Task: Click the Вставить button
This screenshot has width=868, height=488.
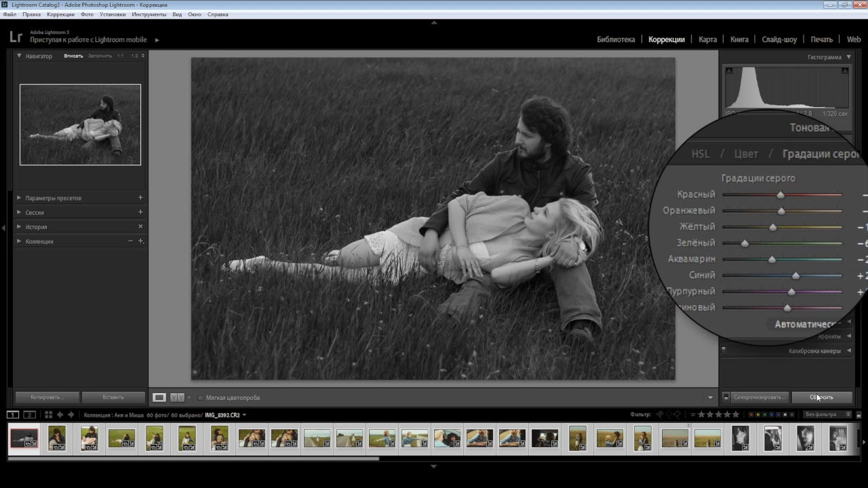Action: (x=113, y=397)
